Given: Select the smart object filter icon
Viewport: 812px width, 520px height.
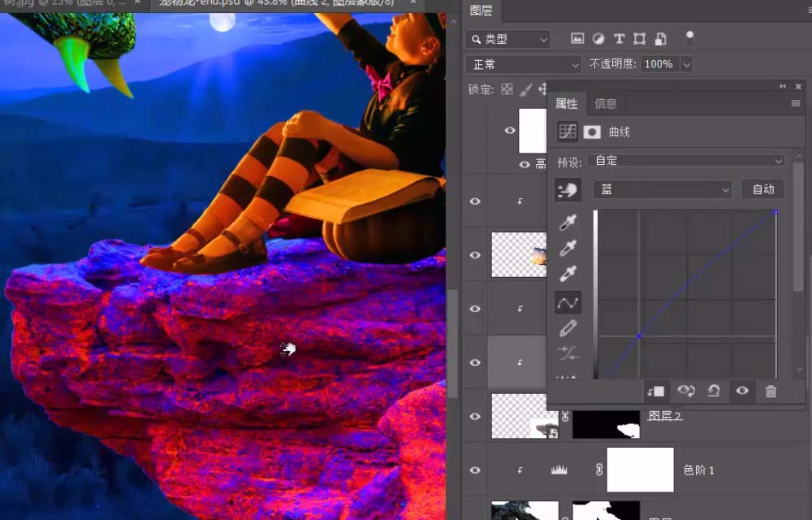Looking at the screenshot, I should (x=661, y=38).
